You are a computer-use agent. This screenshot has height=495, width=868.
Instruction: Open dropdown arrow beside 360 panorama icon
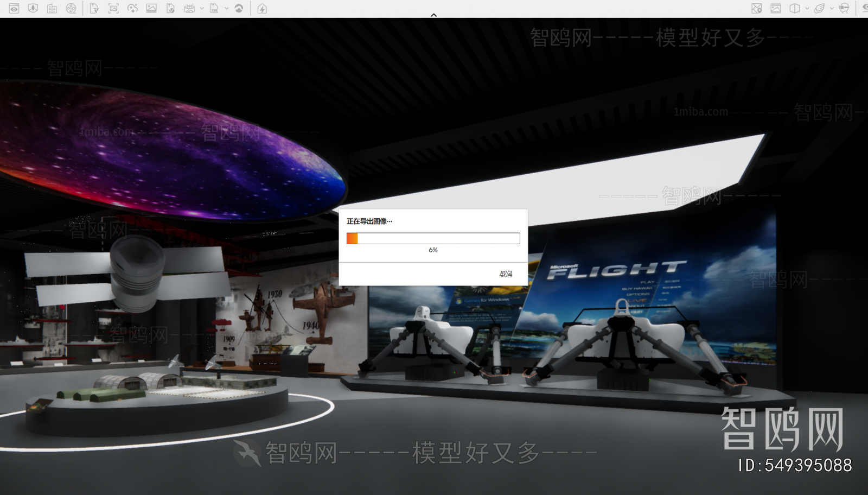(202, 9)
